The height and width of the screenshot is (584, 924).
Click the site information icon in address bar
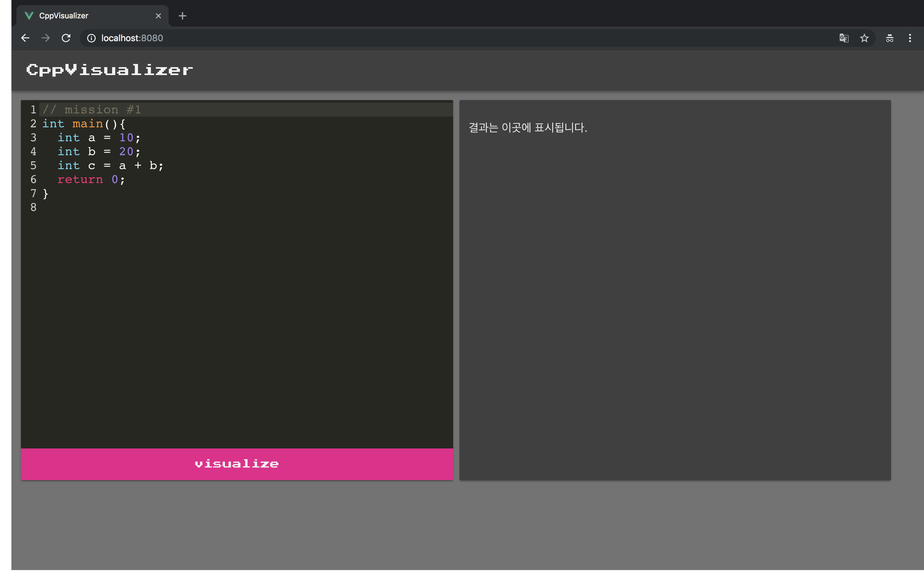pos(91,38)
